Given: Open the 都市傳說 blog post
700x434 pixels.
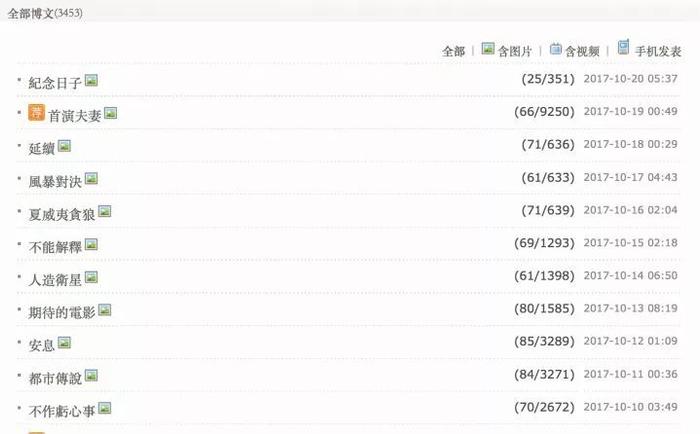Looking at the screenshot, I should point(55,379).
